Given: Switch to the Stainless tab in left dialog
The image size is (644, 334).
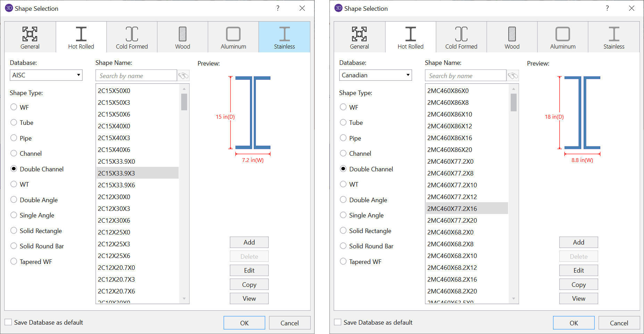Looking at the screenshot, I should (284, 36).
